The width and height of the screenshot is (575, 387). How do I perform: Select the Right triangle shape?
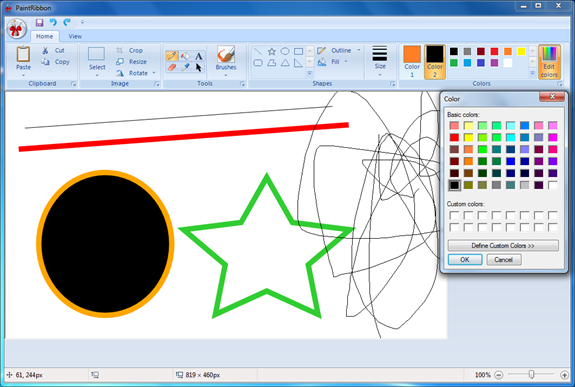pos(299,63)
